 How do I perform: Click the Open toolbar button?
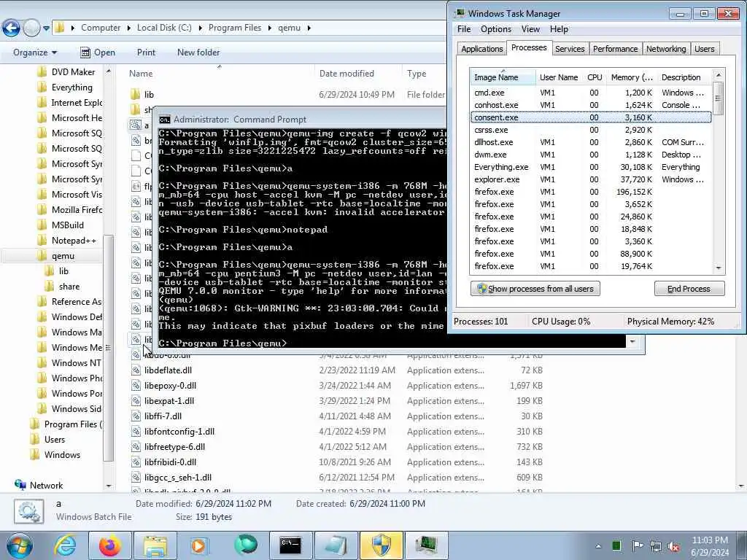[x=98, y=52]
